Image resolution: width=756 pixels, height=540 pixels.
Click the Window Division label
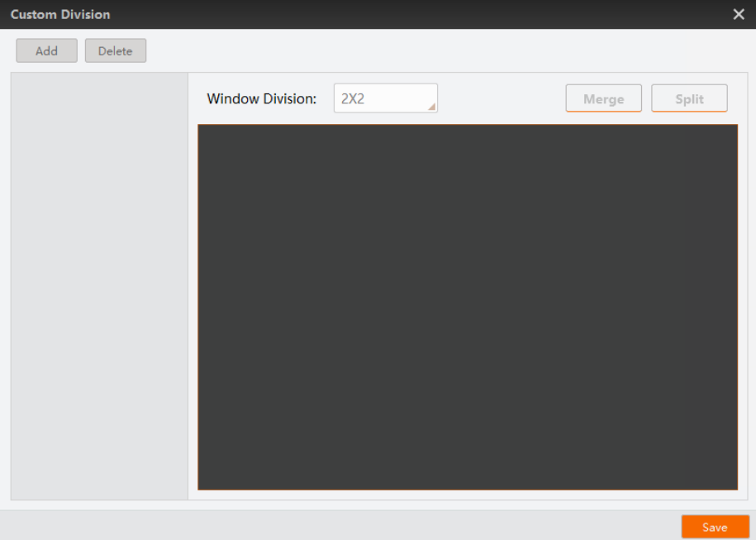262,99
